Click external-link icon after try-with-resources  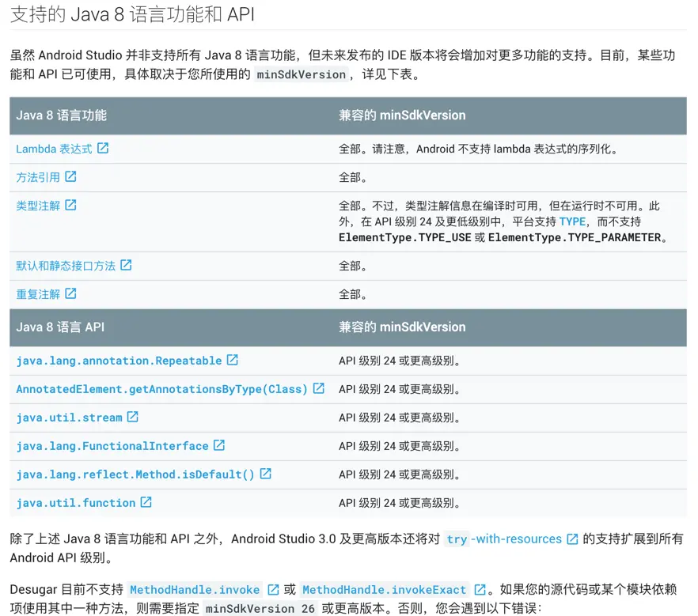[x=572, y=539]
